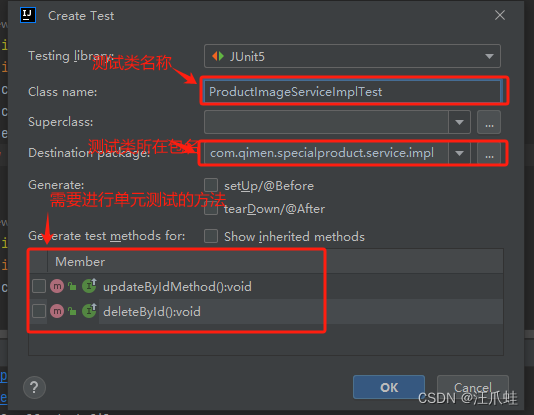Enable the setUp/@Before checkbox

click(x=211, y=186)
